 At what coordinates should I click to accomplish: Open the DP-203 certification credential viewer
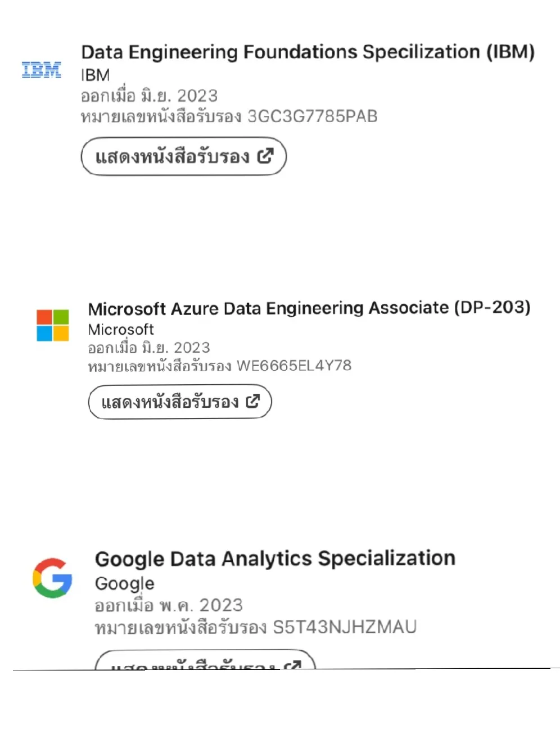point(179,402)
